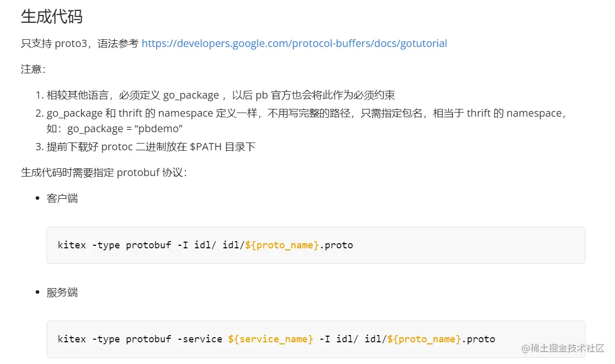Click the 生成代码 heading

point(52,17)
